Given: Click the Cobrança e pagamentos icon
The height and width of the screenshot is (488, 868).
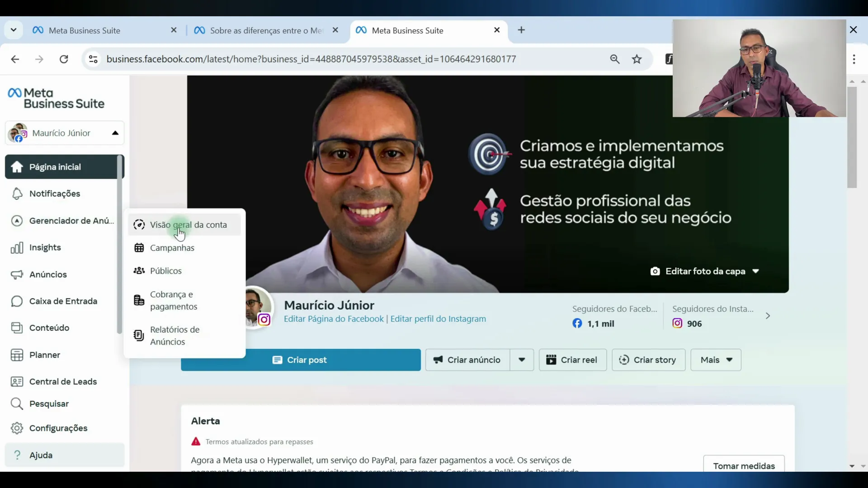Looking at the screenshot, I should (139, 300).
